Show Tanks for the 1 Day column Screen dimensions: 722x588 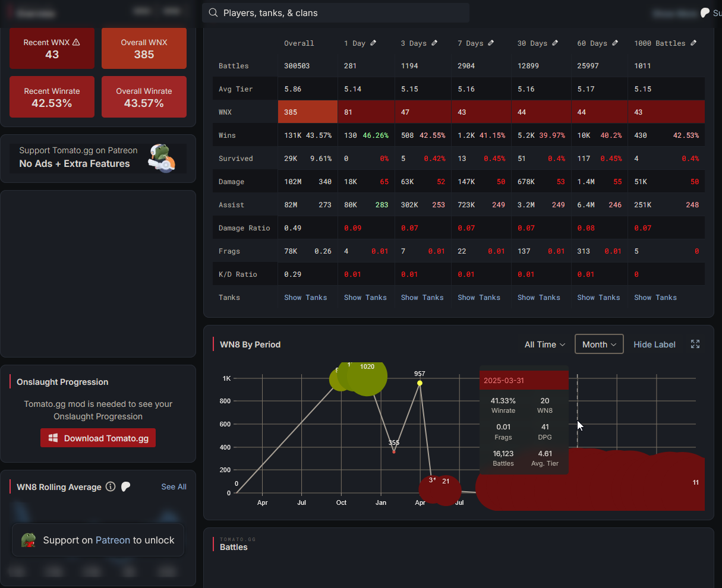point(365,298)
